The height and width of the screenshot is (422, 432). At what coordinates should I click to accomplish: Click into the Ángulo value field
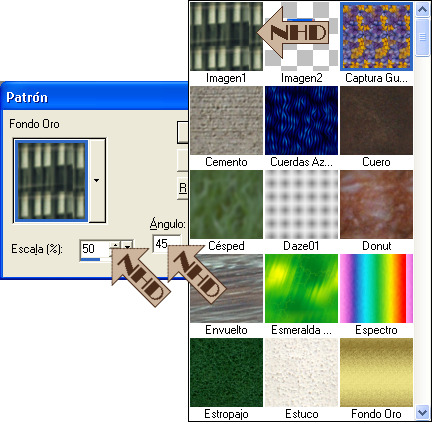167,244
